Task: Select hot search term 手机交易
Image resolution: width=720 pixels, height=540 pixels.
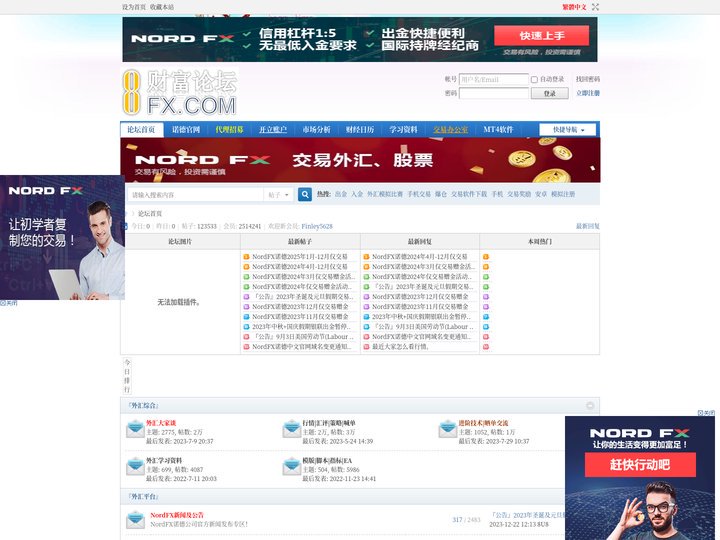Action: [x=419, y=194]
